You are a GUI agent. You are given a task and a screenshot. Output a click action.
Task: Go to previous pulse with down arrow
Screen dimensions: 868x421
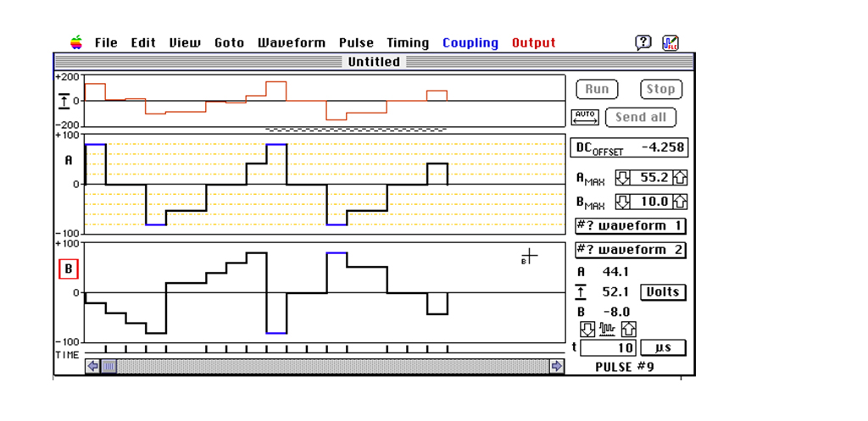(x=587, y=330)
